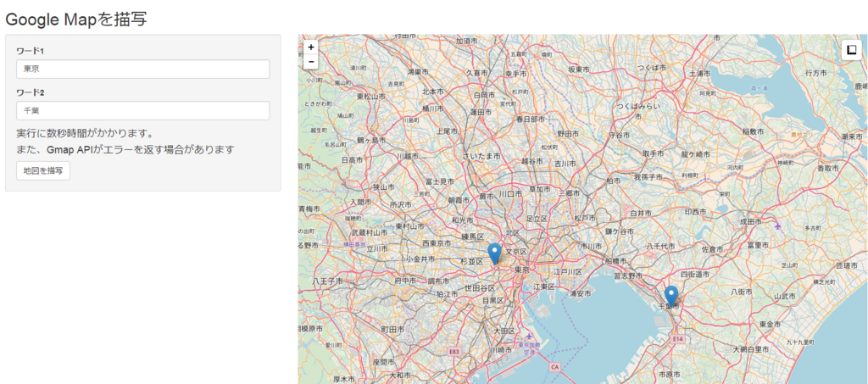This screenshot has height=384, width=868.
Task: Click the ワード1 field label
Action: pyautogui.click(x=30, y=51)
